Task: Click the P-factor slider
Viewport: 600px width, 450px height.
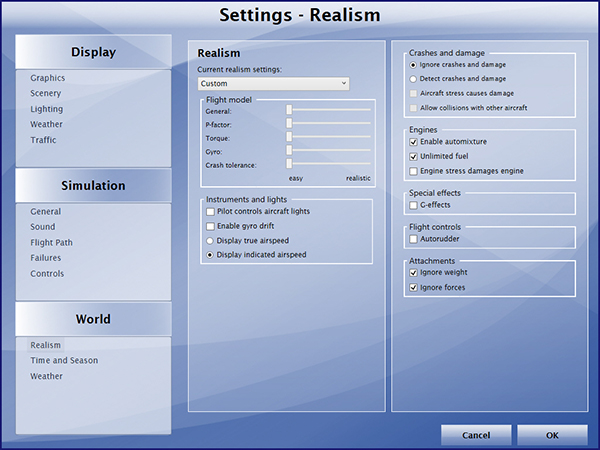Action: 328,123
